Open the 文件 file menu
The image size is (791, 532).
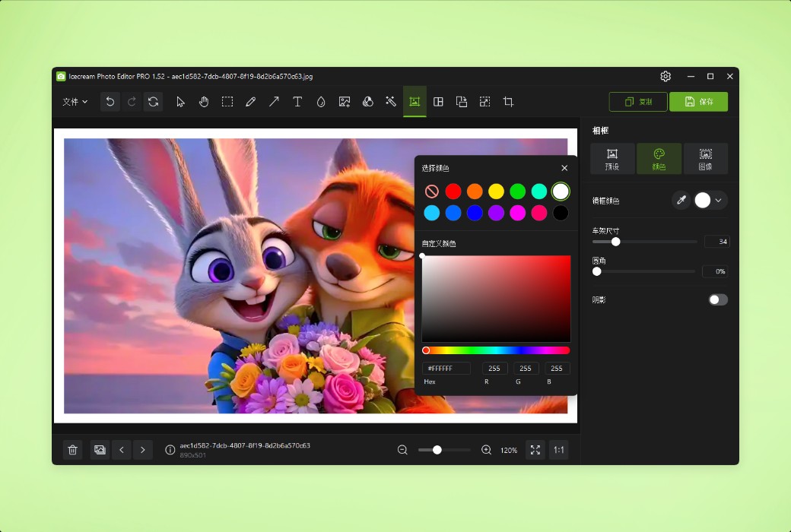tap(74, 101)
